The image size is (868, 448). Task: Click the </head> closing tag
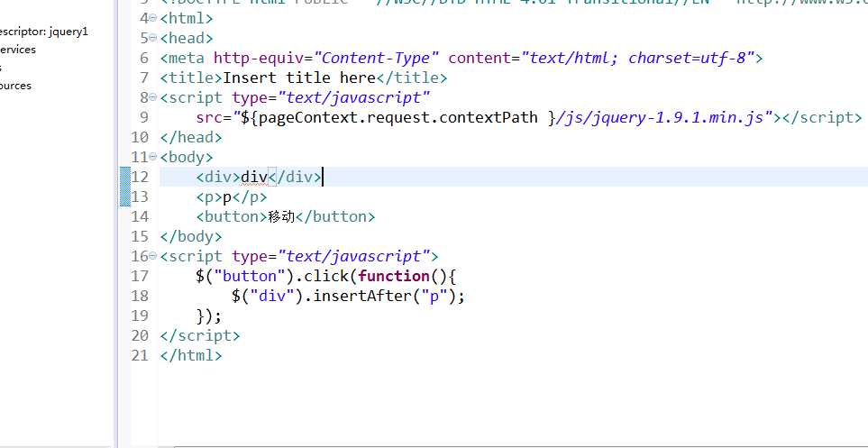(x=191, y=137)
